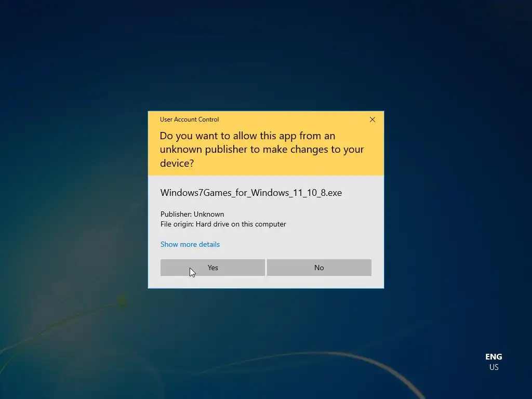The image size is (532, 399).
Task: Click the File origin: Hard drive text
Action: pos(223,224)
